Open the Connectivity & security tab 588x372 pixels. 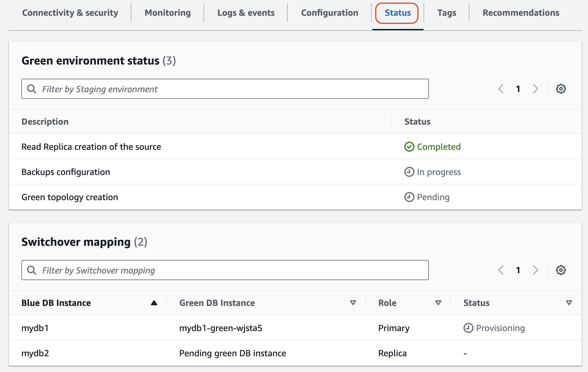tap(70, 13)
